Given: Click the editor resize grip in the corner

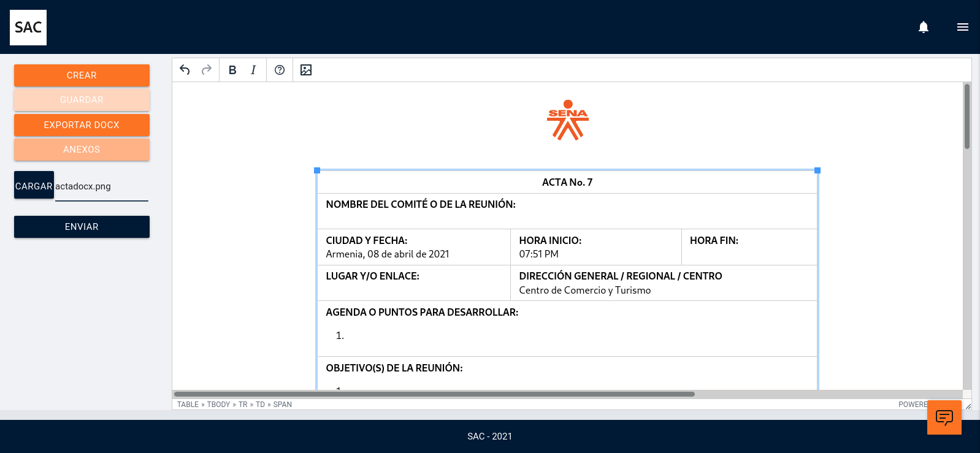Looking at the screenshot, I should pyautogui.click(x=968, y=405).
